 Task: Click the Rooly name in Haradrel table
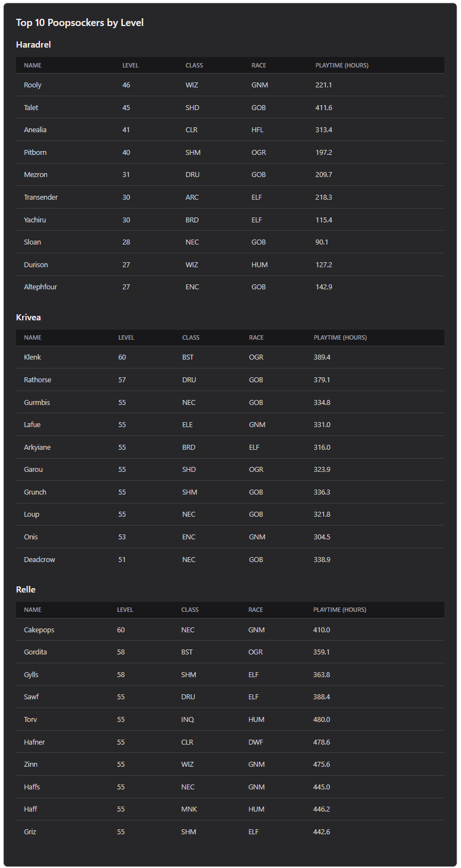(x=33, y=85)
